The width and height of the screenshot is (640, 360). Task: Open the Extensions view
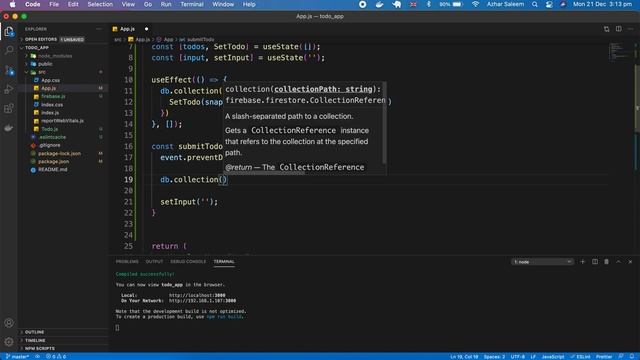9,109
